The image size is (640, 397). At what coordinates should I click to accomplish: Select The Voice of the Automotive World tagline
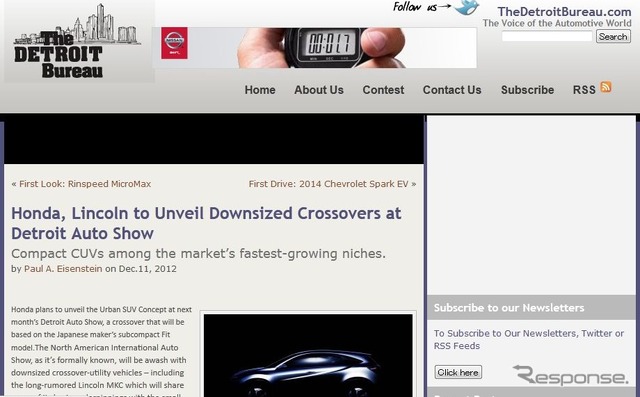point(557,23)
